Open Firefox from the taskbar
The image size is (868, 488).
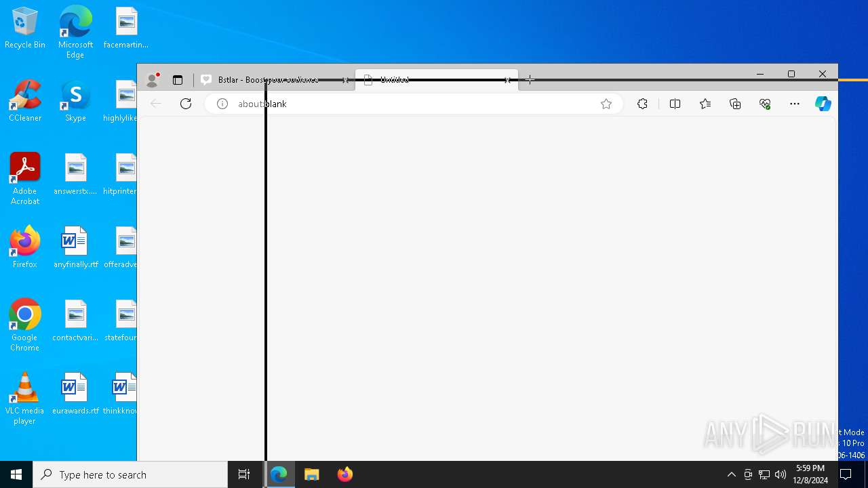tap(345, 474)
